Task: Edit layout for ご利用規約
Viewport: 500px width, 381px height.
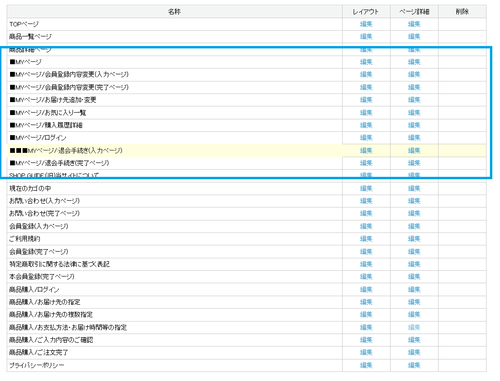Action: (366, 239)
